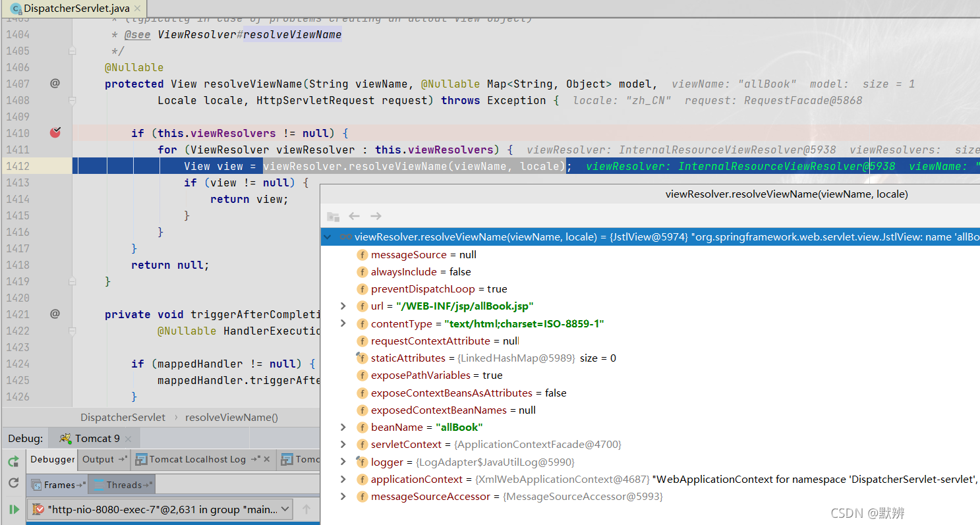Select the preventDispatchLoop = true row
The height and width of the screenshot is (525, 980).
click(x=650, y=289)
